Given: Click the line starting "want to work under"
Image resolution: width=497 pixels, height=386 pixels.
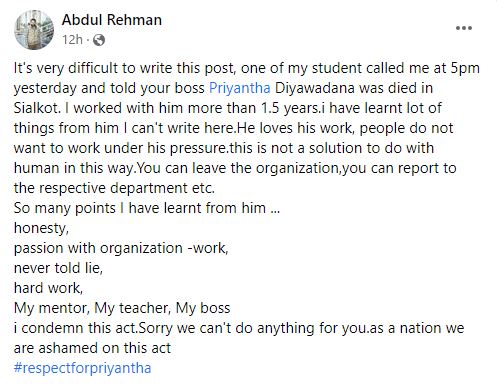Looking at the screenshot, I should point(224,148).
